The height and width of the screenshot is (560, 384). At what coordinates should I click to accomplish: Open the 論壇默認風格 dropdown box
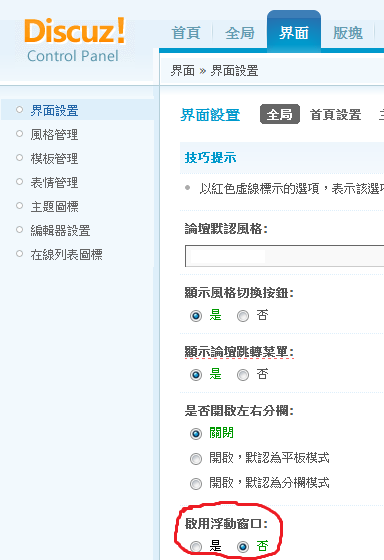(x=284, y=256)
